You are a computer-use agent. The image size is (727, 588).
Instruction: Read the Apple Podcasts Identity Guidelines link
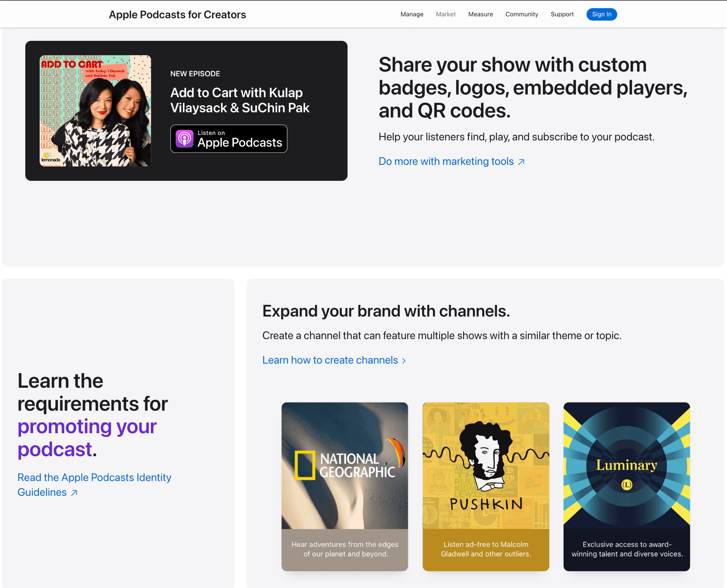click(x=94, y=478)
